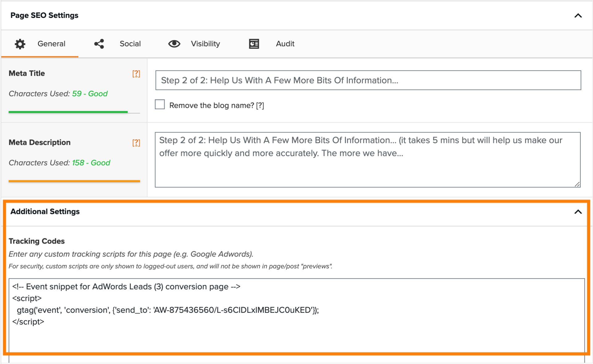Collapse the Additional Settings section
Image resolution: width=593 pixels, height=364 pixels.
point(578,212)
